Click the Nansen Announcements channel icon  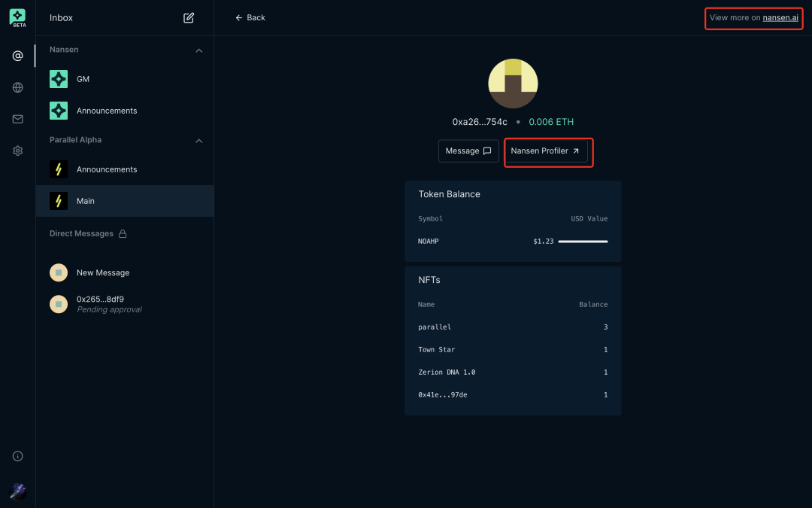click(x=59, y=111)
